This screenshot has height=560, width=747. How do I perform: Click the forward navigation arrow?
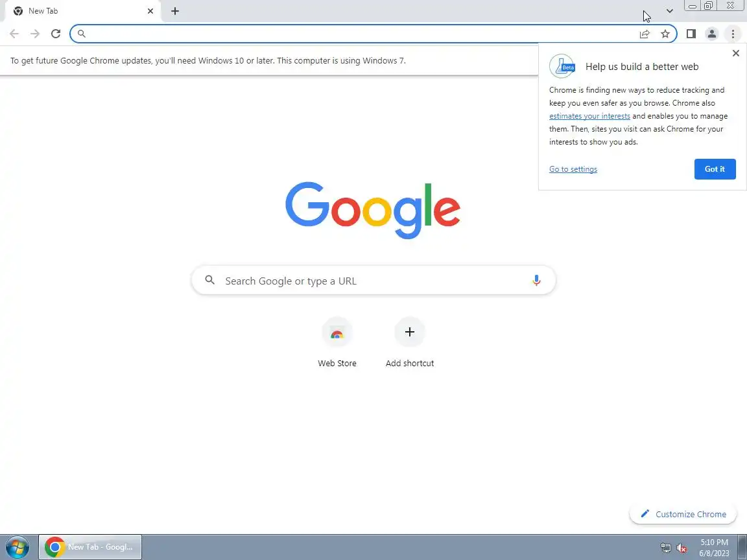[35, 34]
